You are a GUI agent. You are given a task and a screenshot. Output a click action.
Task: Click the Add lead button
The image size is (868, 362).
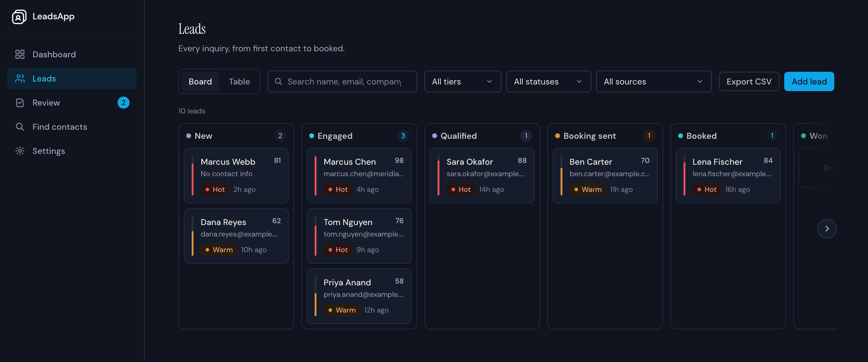point(809,82)
